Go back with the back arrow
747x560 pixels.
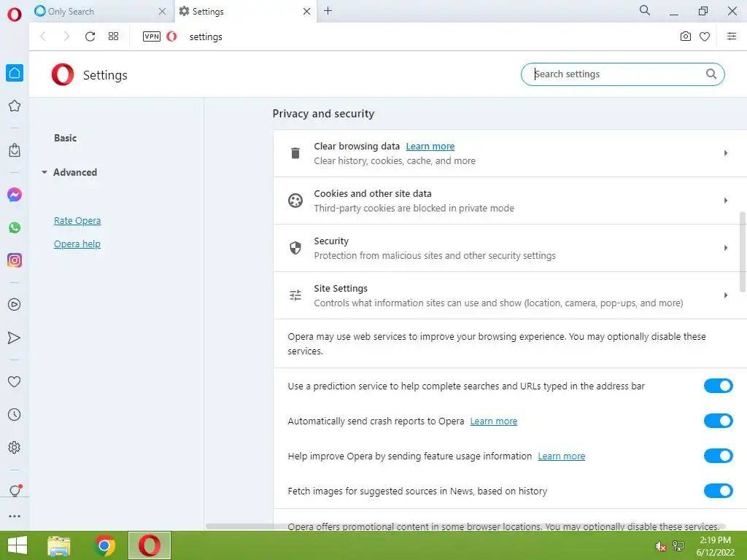click(43, 36)
